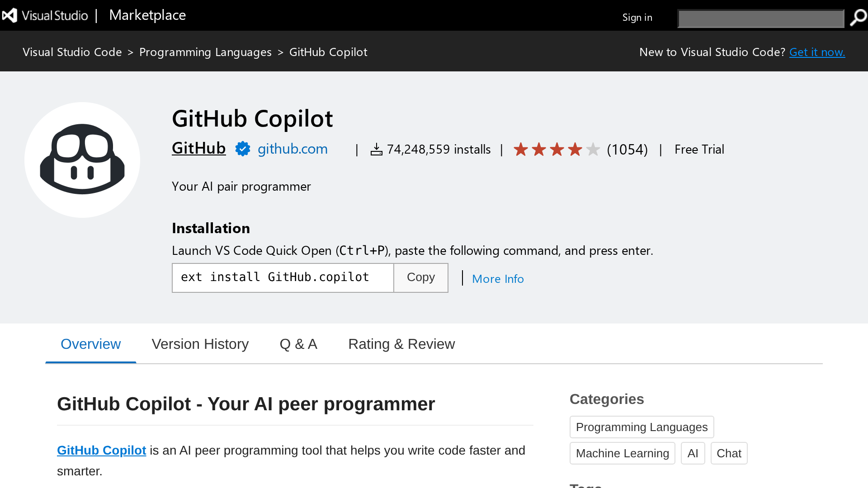Viewport: 868px width, 488px height.
Task: Select the Machine Learning category tag
Action: click(x=622, y=453)
